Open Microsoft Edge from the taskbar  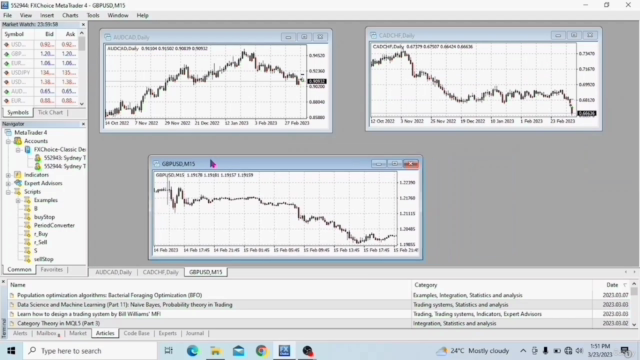193,351
